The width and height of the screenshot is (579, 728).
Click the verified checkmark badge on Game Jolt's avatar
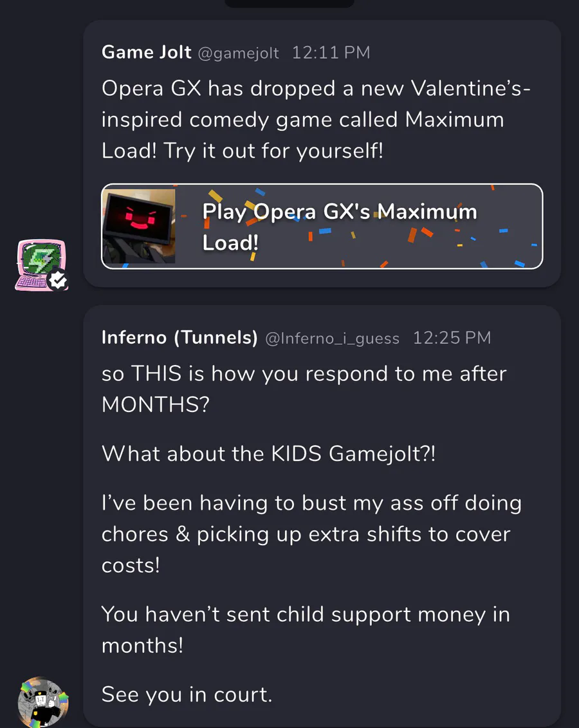[59, 280]
